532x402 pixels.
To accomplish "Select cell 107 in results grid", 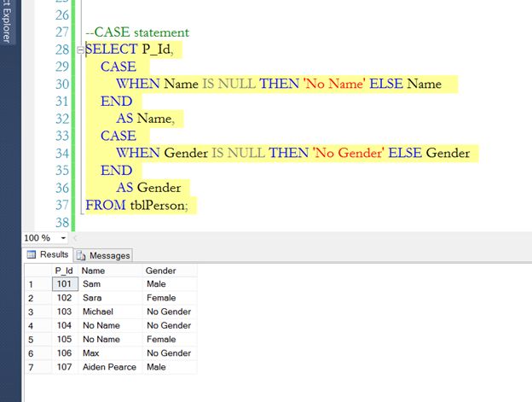I will [x=65, y=367].
